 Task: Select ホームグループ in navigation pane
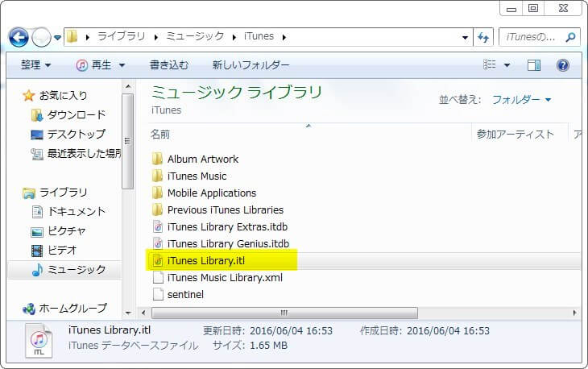(73, 309)
